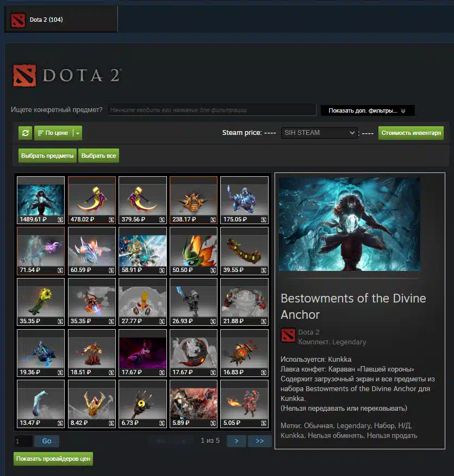Click Выбрать предметы button
The image size is (454, 476).
point(47,156)
